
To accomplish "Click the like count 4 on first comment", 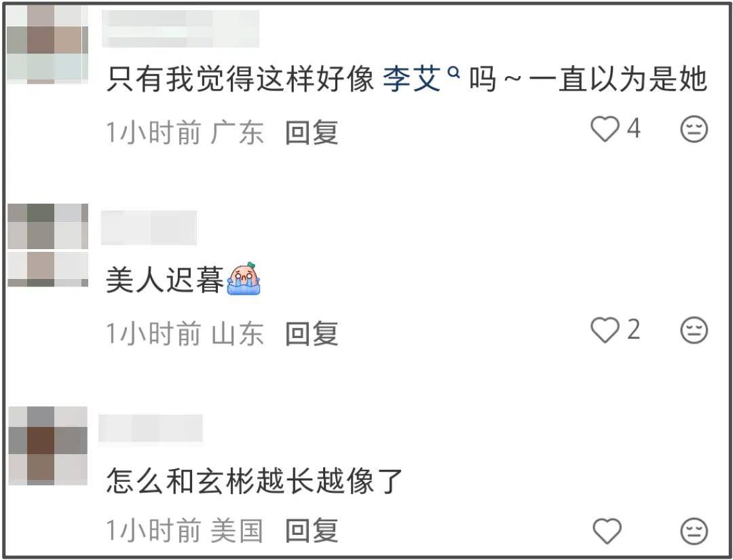I will (x=633, y=128).
